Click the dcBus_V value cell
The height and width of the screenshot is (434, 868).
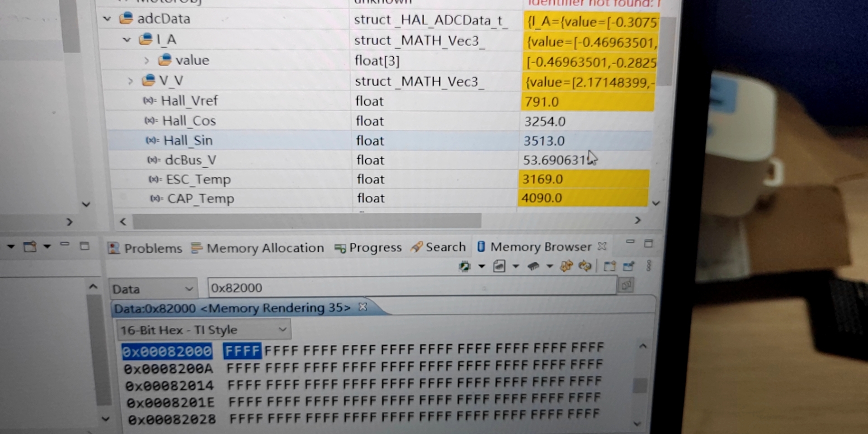click(x=585, y=160)
